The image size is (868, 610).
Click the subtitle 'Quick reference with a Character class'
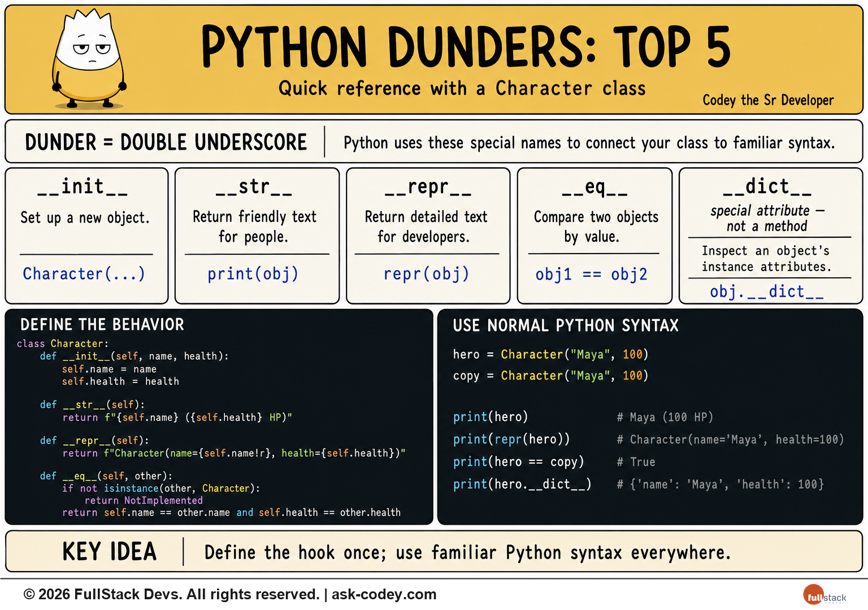coord(462,89)
